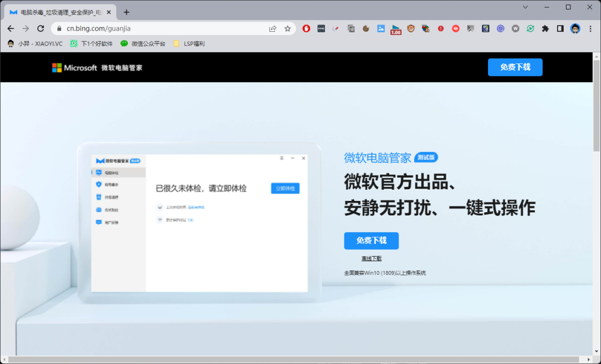Screen dimensions: 601x364
Task: Open the gray W hexagon extension
Action: click(515, 28)
